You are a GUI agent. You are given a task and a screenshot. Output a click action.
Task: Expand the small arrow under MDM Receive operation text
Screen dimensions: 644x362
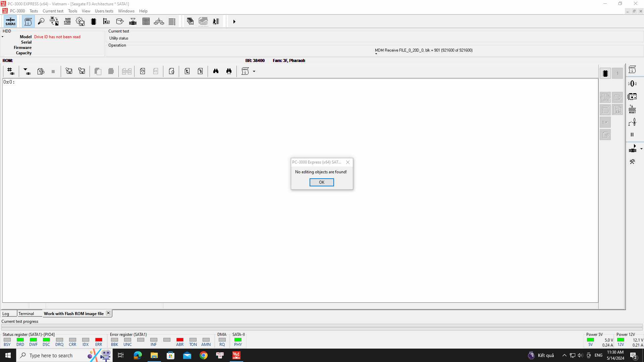pos(376,54)
